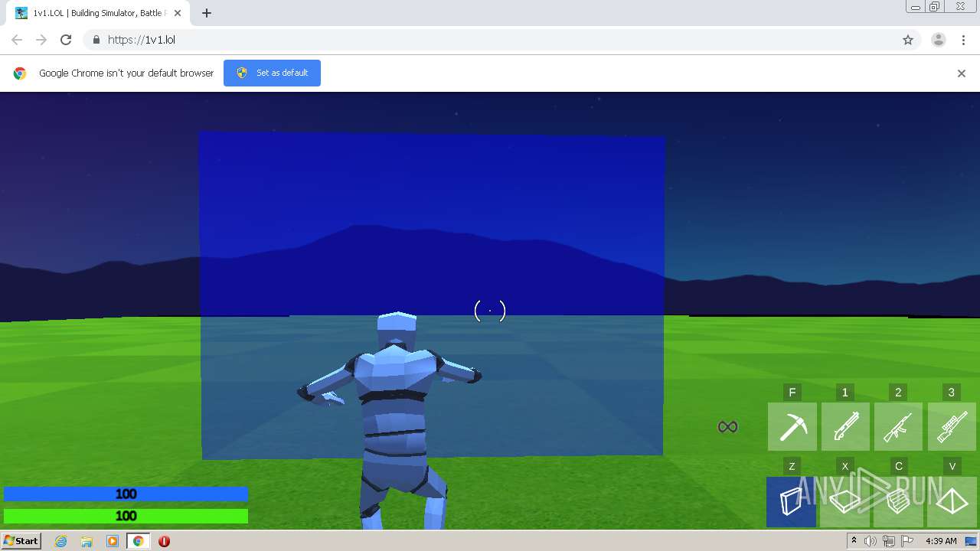
Task: Open the red Opera taskbar icon
Action: (164, 541)
